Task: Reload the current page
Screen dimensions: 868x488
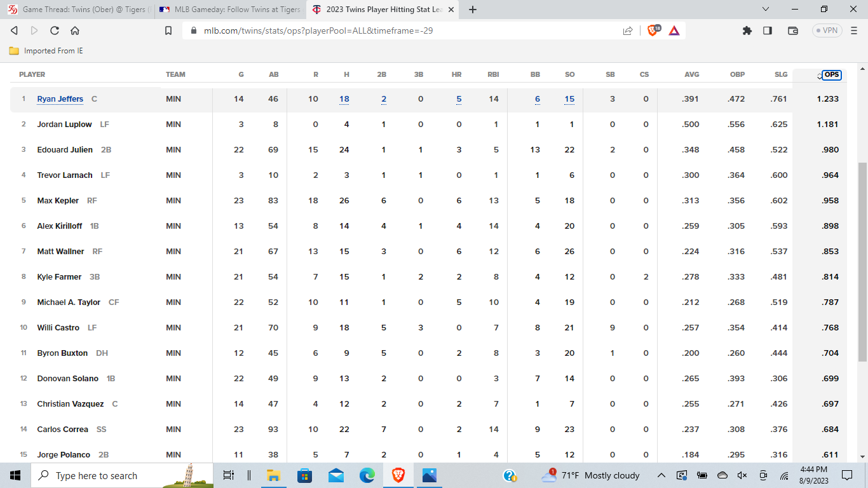Action: (x=55, y=30)
